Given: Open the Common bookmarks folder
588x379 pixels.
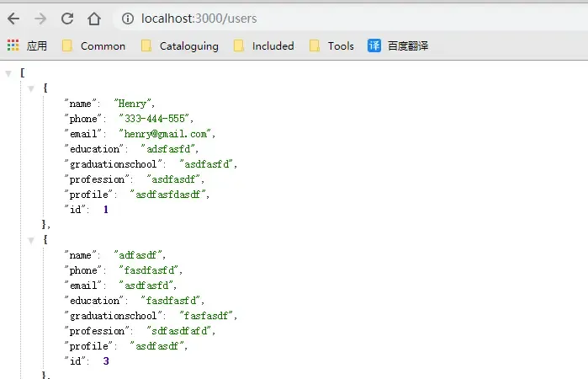Looking at the screenshot, I should [x=93, y=45].
